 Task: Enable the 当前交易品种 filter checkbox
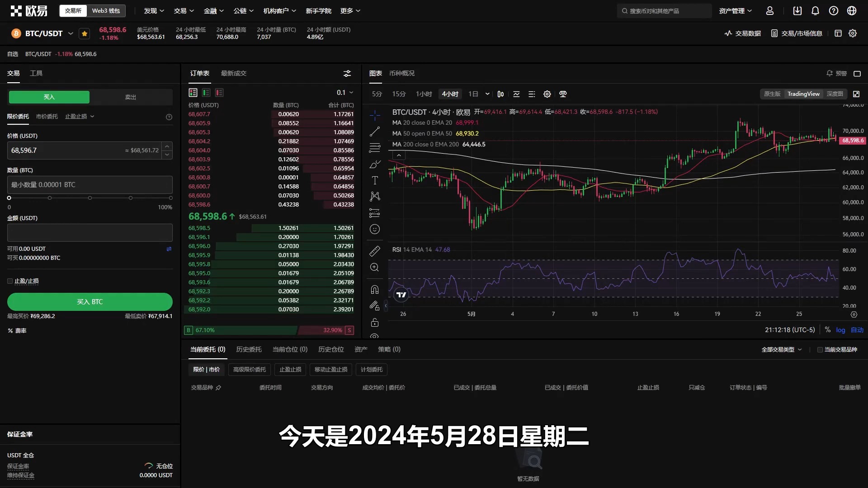point(820,349)
